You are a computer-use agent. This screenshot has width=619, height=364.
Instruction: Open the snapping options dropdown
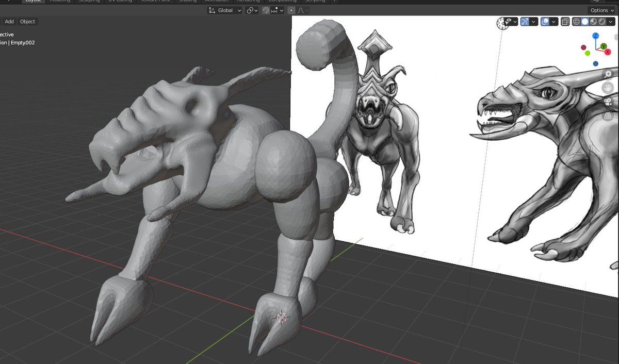(282, 10)
